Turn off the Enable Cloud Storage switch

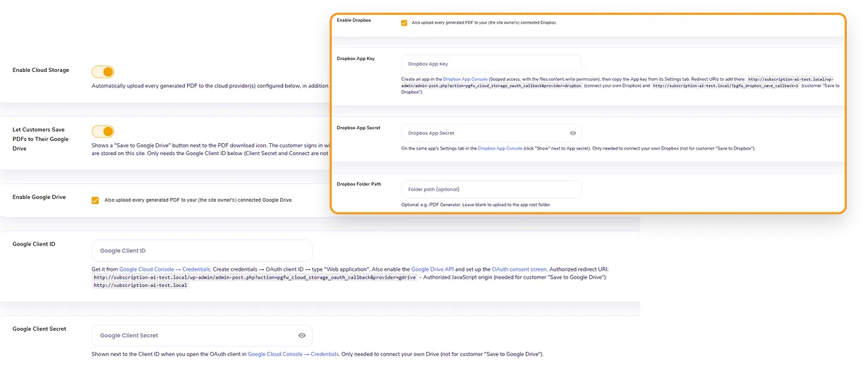[x=103, y=72]
